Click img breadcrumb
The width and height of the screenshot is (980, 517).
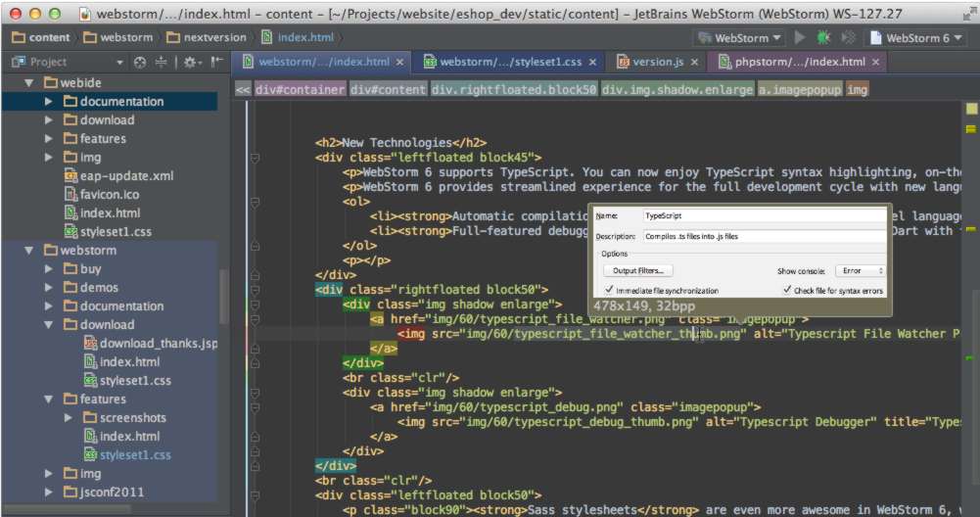(x=857, y=89)
